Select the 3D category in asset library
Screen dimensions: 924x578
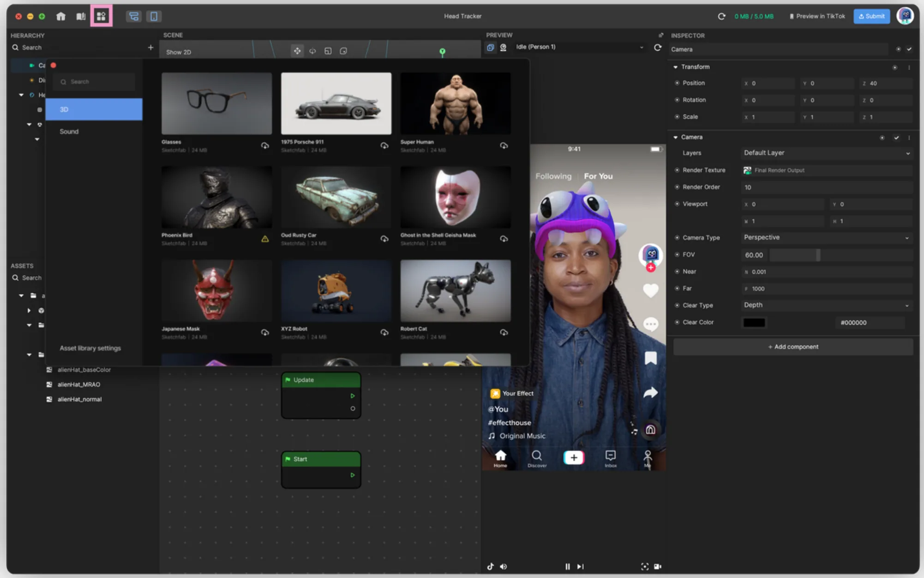coord(94,109)
